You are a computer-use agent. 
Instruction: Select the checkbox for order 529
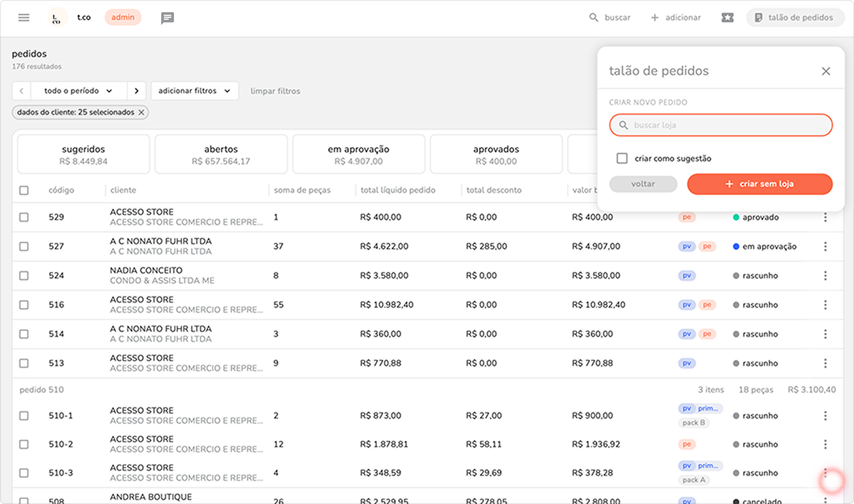[24, 217]
